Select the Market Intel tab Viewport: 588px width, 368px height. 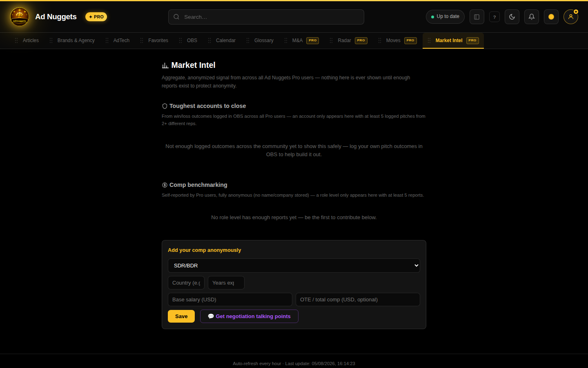pyautogui.click(x=453, y=40)
